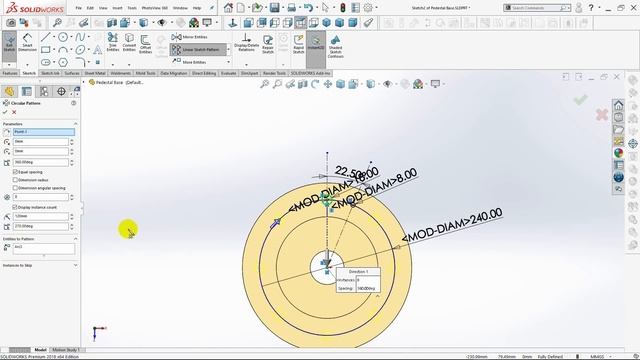Image resolution: width=640 pixels, height=360 pixels.
Task: Click Linear Sketch Pattern button
Action: coord(198,49)
